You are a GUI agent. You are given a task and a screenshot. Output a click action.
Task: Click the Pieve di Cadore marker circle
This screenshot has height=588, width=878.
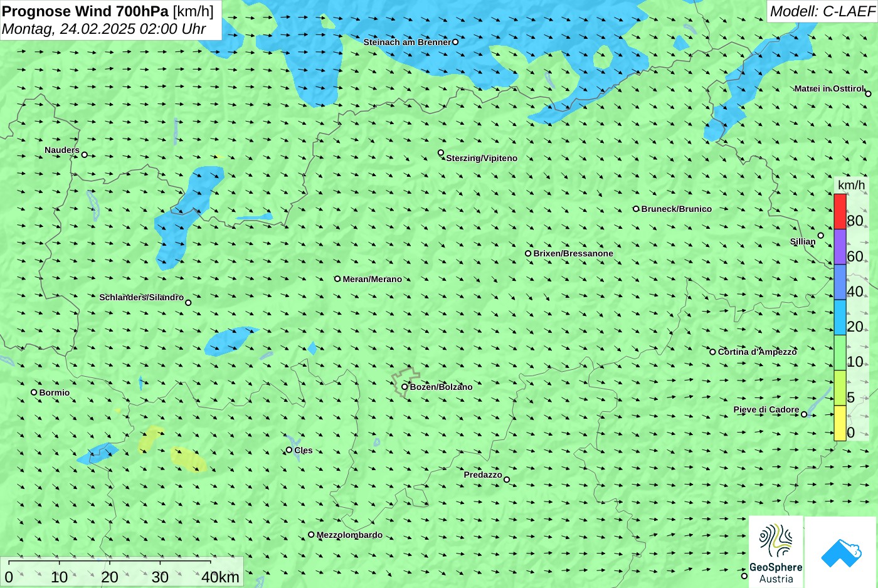click(804, 414)
